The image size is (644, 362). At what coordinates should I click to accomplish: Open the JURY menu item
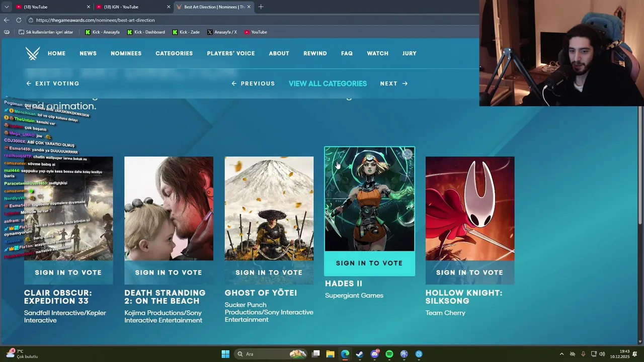pyautogui.click(x=410, y=53)
